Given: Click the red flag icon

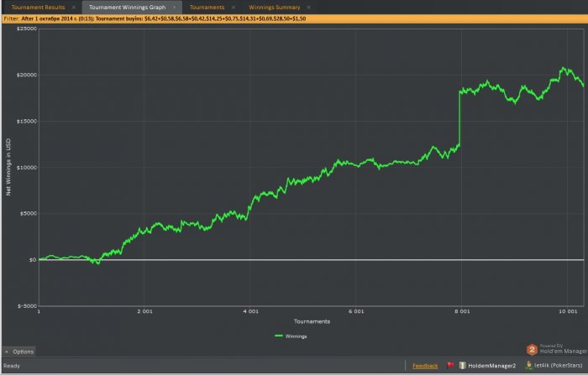Looking at the screenshot, I should click(450, 365).
